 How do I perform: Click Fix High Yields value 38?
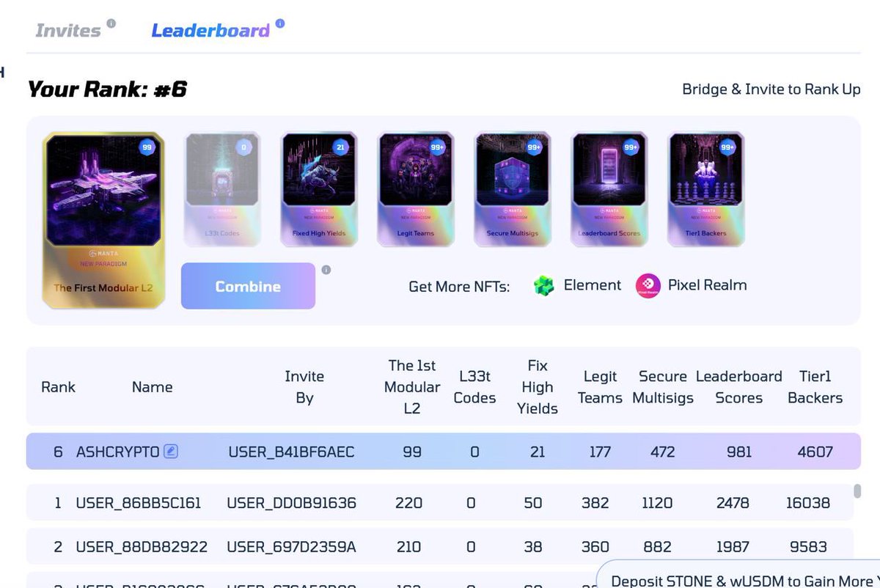pos(533,546)
